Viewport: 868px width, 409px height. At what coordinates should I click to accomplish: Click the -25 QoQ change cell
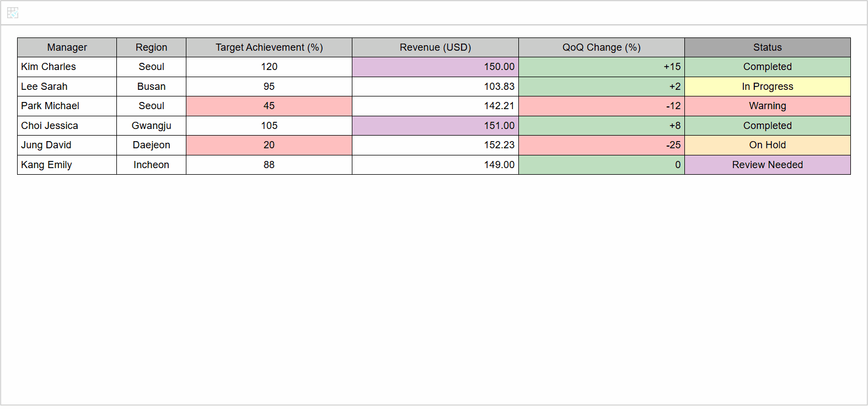tap(602, 145)
